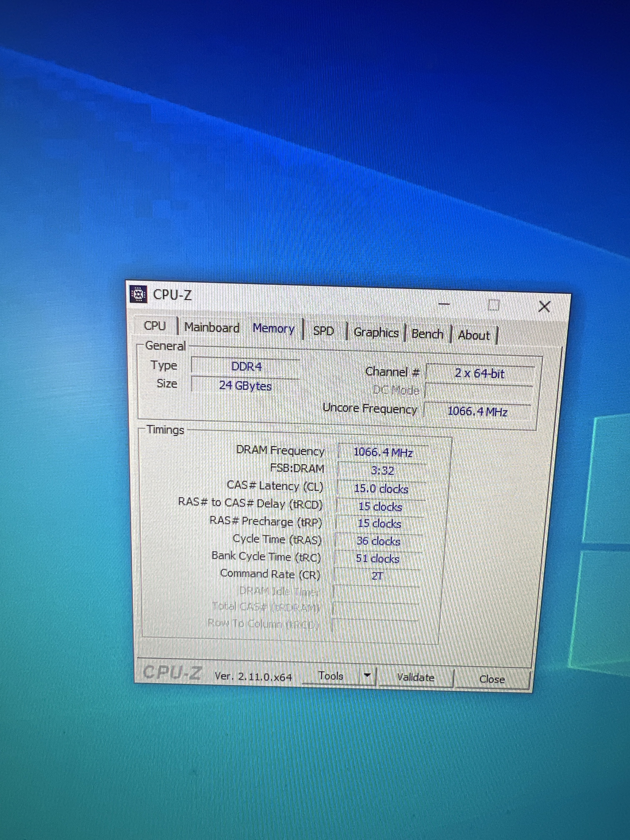This screenshot has height=840, width=630.
Task: Switch to the CPU tab
Action: point(155,326)
